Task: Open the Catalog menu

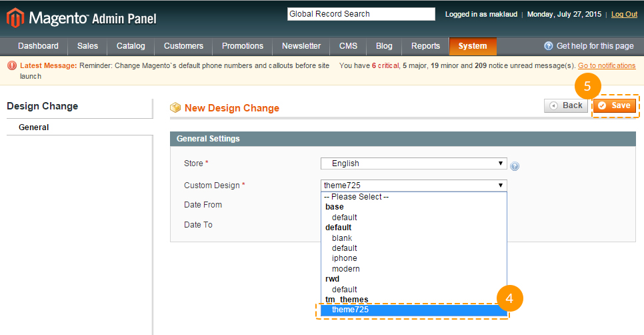Action: point(131,46)
